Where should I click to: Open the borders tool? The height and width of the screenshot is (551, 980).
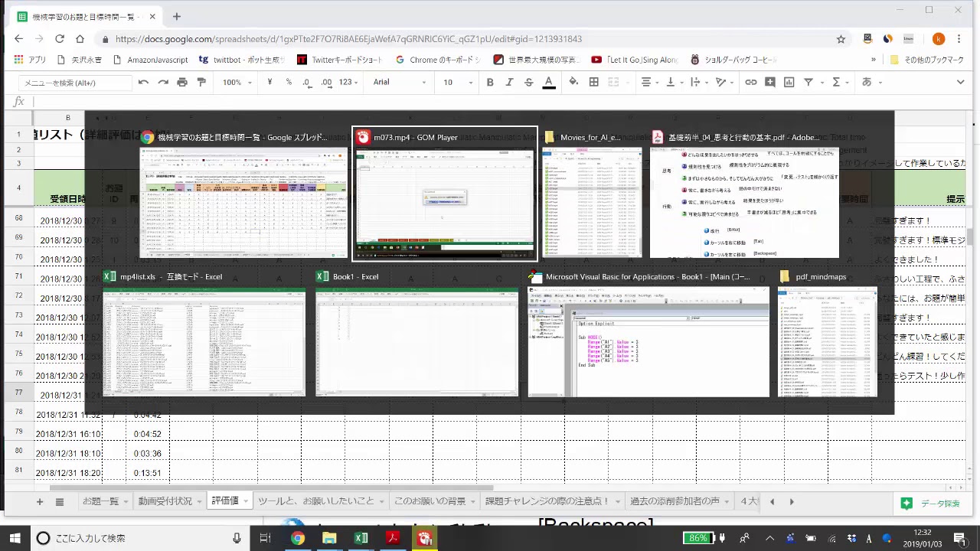tap(593, 82)
